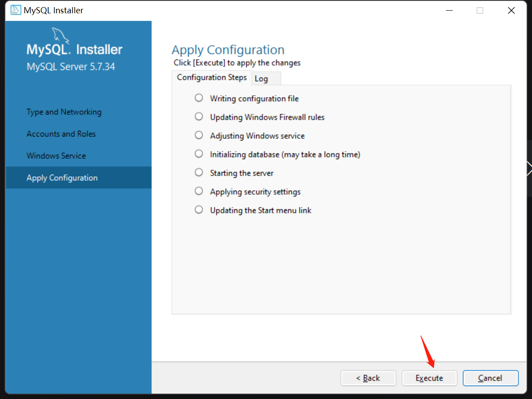The width and height of the screenshot is (532, 399).
Task: Open Accounts and Roles step in sidebar
Action: tap(61, 134)
